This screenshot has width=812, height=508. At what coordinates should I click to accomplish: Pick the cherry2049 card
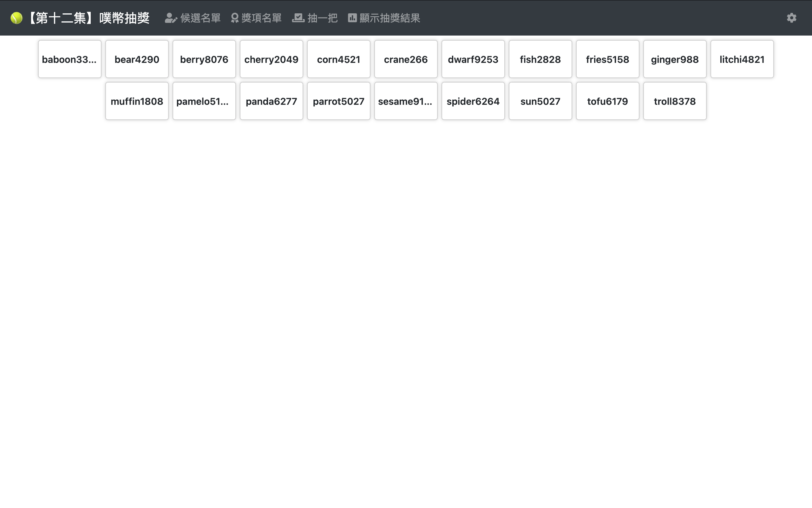[x=272, y=59]
